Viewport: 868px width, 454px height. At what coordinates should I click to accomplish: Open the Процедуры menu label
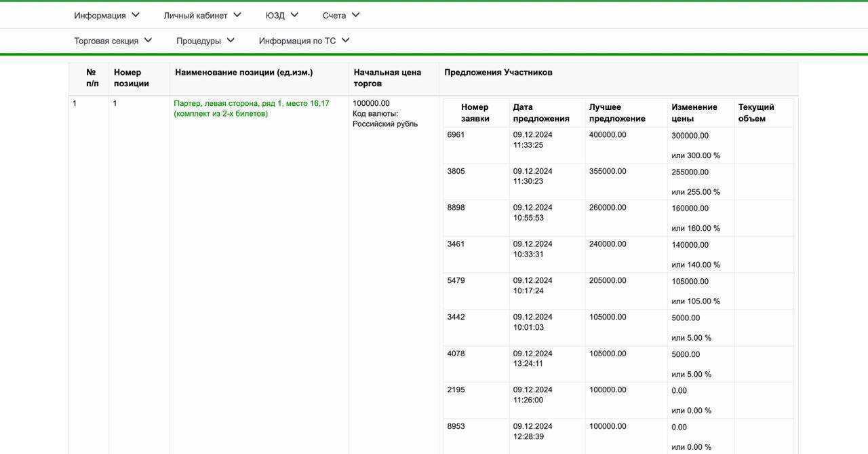(198, 41)
